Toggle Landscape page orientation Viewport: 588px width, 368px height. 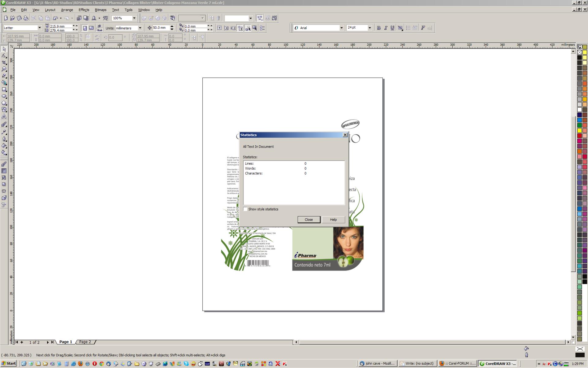(x=91, y=28)
